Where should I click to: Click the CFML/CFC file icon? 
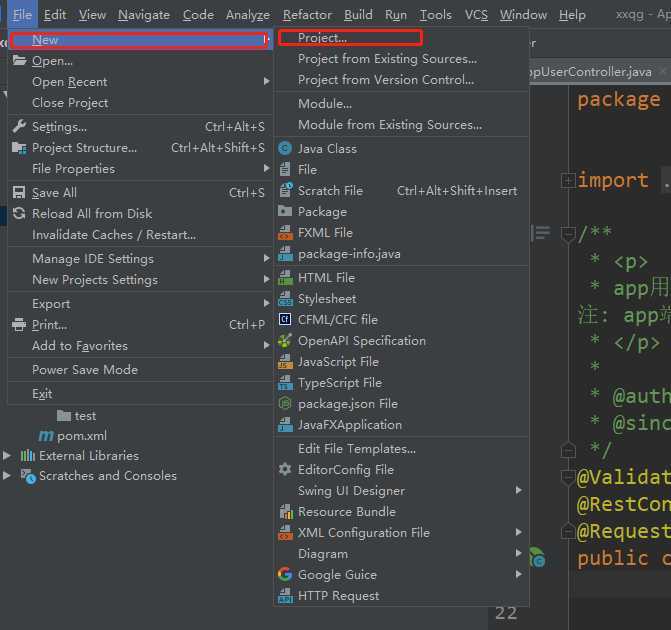coord(285,319)
